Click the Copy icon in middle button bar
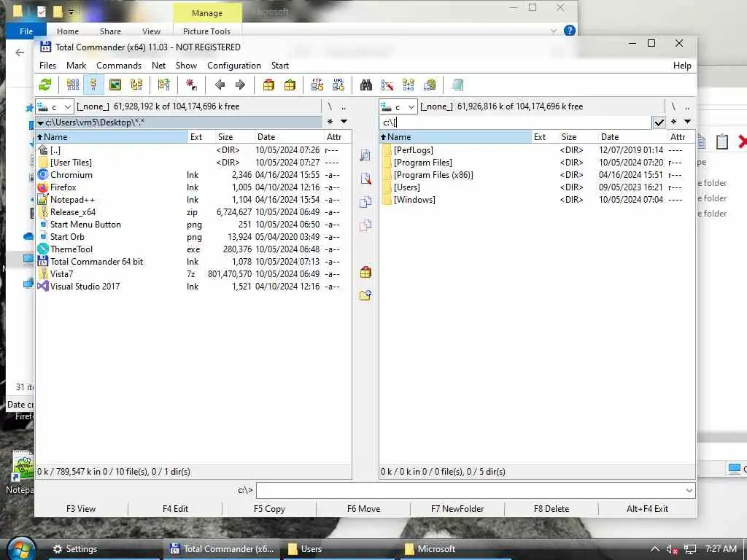 [x=365, y=202]
